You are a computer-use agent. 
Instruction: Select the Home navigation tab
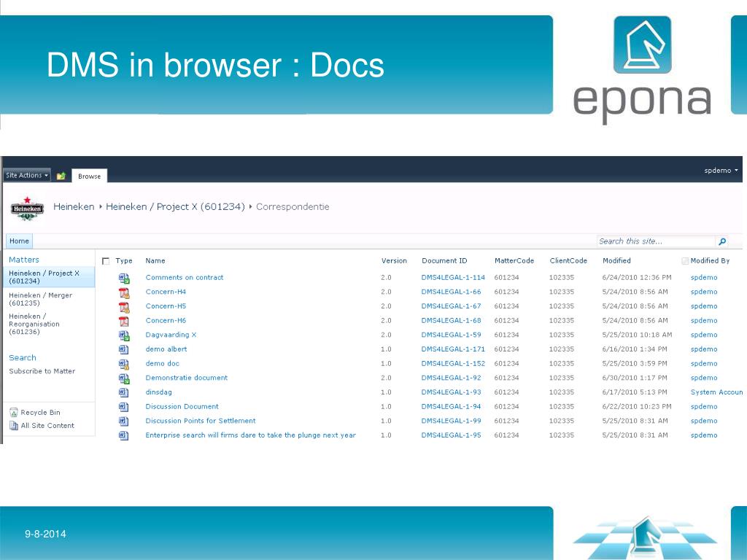click(19, 241)
